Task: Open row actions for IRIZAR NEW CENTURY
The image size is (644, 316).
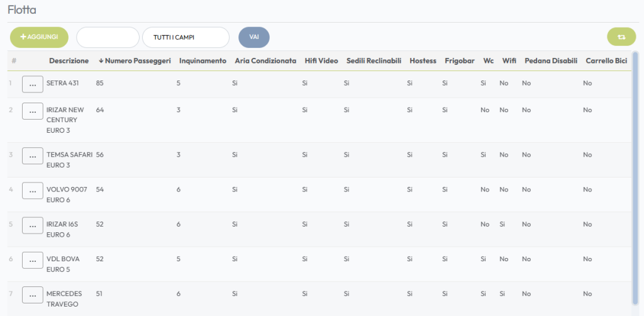Action: [33, 111]
